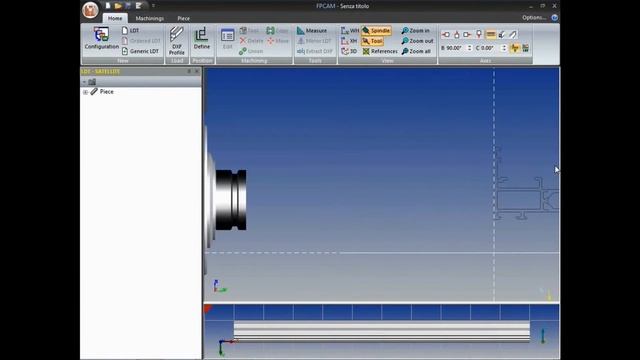This screenshot has width=640, height=360.
Task: Pin the LDT panel
Action: tap(189, 71)
